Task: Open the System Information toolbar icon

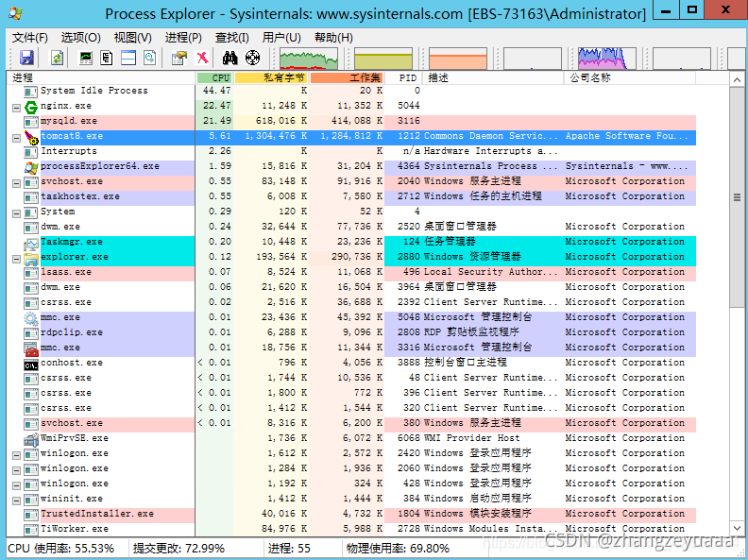Action: [86, 58]
